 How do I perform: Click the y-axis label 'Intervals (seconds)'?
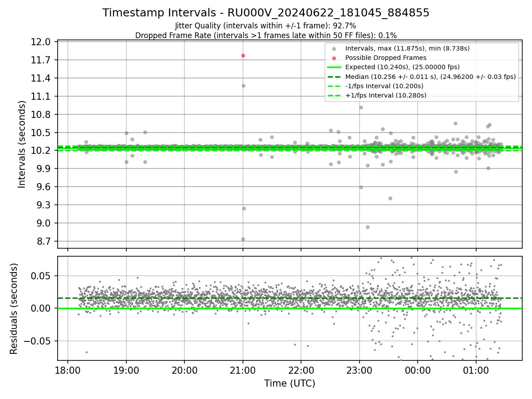(22, 144)
